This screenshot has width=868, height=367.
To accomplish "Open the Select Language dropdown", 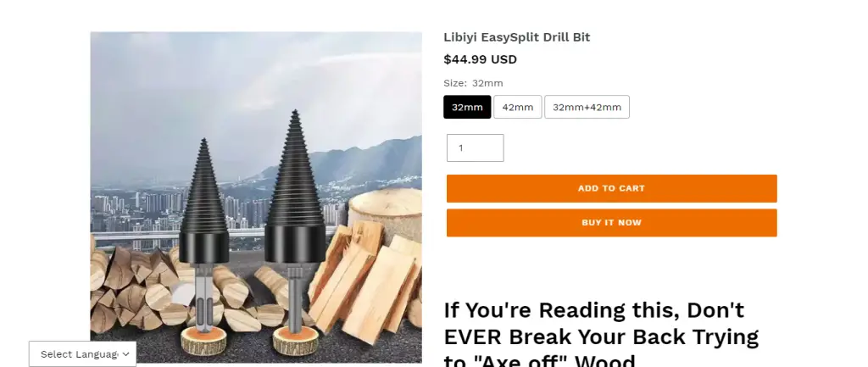I will pos(82,353).
